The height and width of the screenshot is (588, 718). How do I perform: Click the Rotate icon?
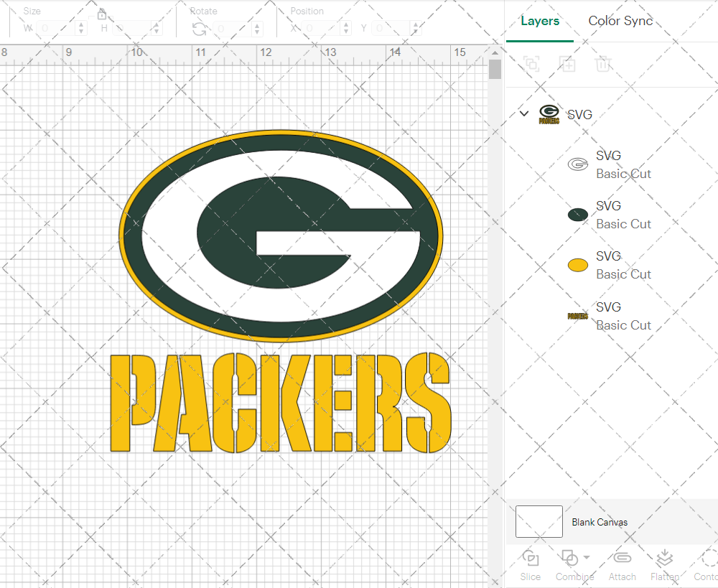point(199,29)
